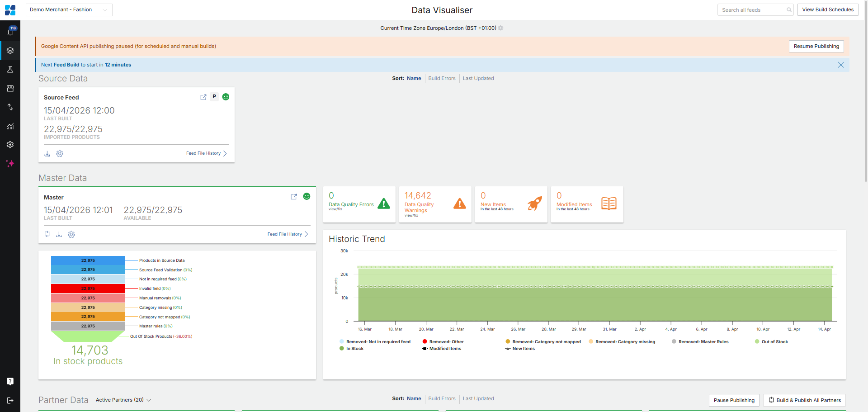Sort Source Data by Build Errors
The image size is (868, 412).
pos(442,78)
